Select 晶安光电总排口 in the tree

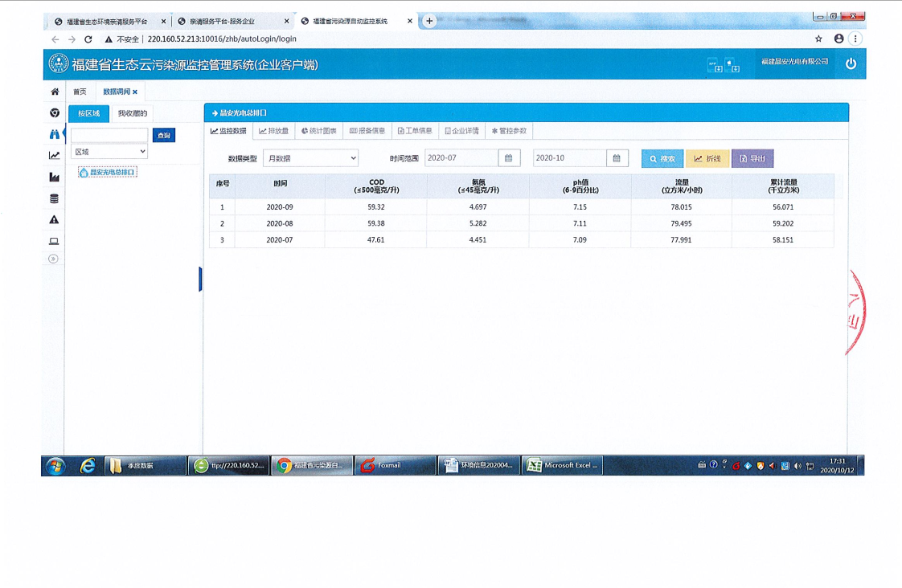coord(111,172)
